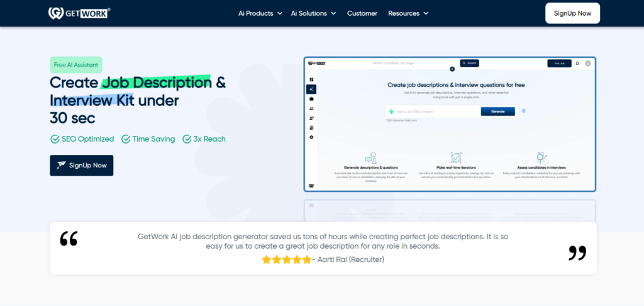Expand the Ai Products chevron arrow

[x=280, y=13]
